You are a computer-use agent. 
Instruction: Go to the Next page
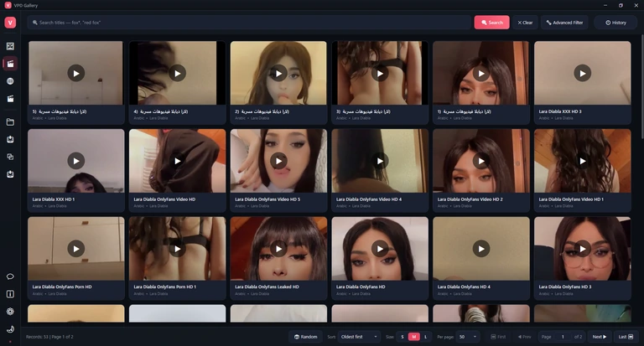[x=600, y=337]
